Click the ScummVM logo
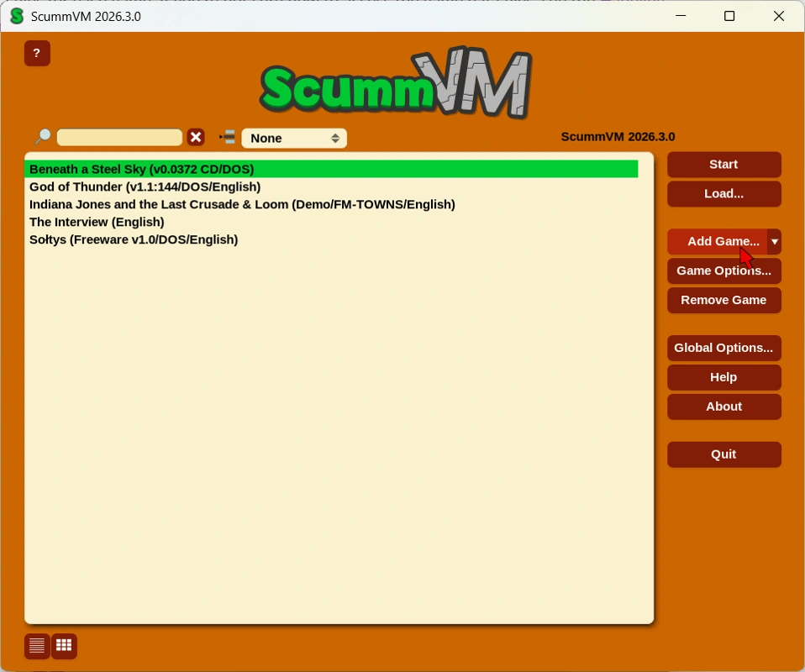Image resolution: width=805 pixels, height=672 pixels. [x=395, y=84]
